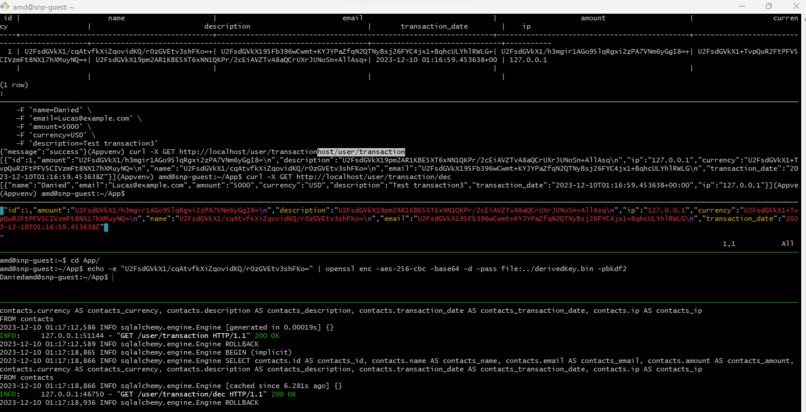This screenshot has width=806, height=412.
Task: Click the line -F 'email=Lucas@example.com'
Action: click(78, 118)
